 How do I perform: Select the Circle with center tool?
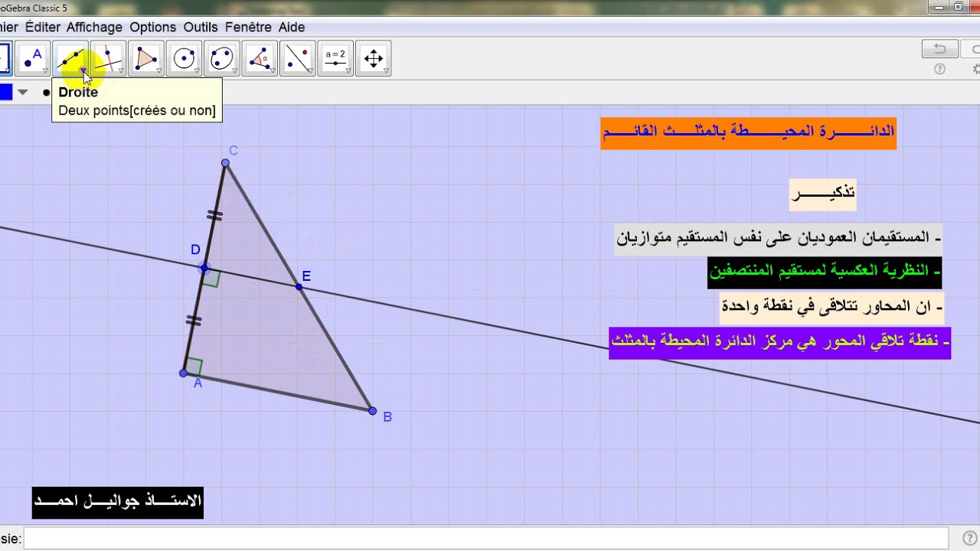184,58
